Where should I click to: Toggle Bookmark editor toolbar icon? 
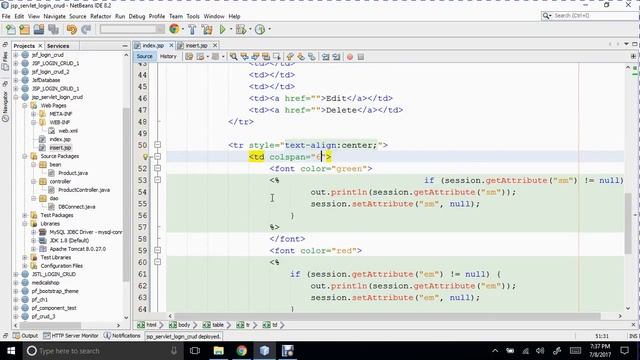[312, 57]
